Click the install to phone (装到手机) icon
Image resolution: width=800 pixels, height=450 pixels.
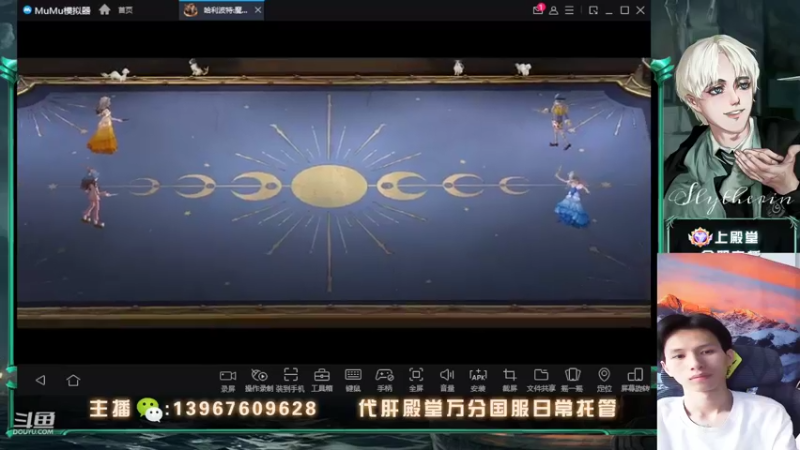click(x=290, y=380)
